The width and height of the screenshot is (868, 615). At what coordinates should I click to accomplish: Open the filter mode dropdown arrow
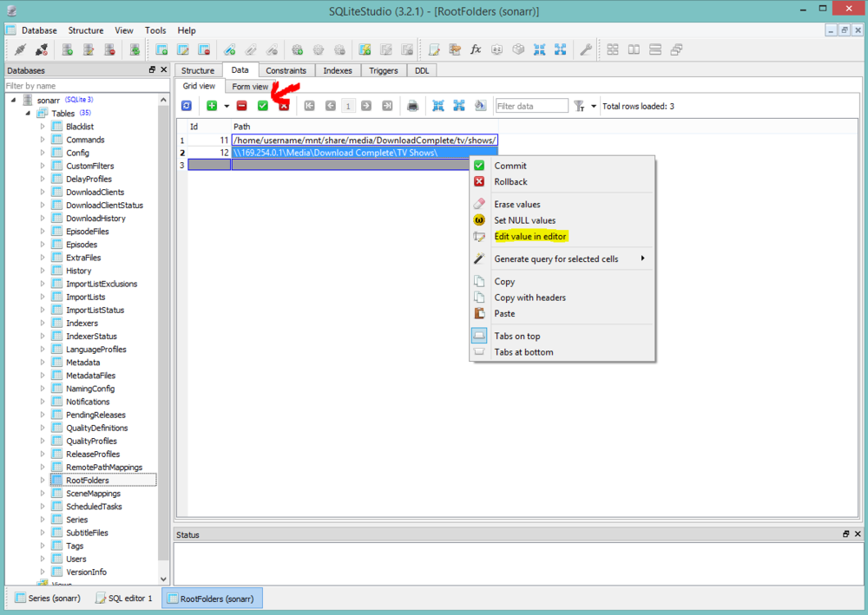click(x=594, y=107)
